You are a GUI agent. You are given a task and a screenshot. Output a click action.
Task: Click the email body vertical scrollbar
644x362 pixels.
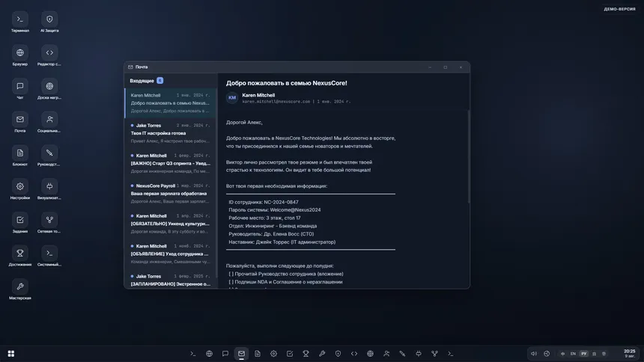click(468, 156)
